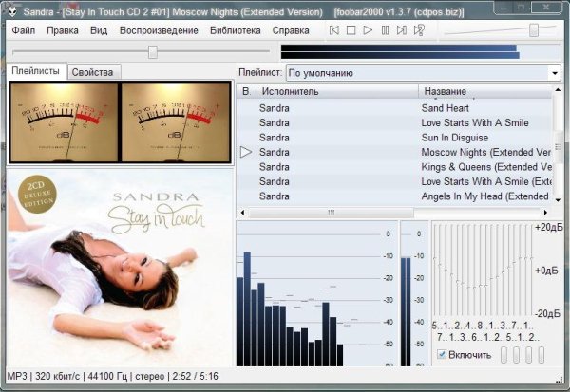Click the Previous track button

(x=334, y=30)
